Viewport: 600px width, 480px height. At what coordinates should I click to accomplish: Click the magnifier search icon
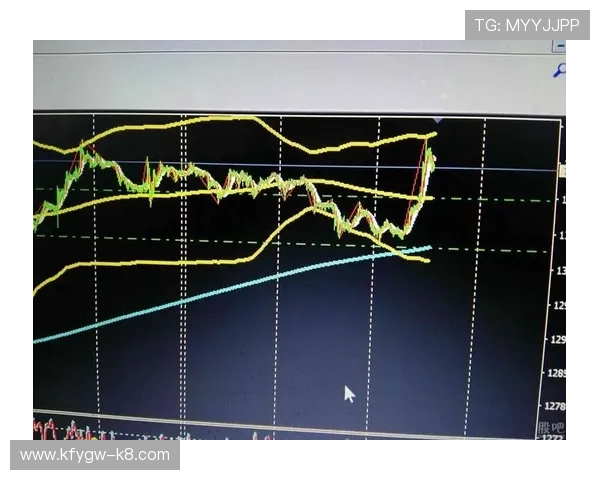coord(560,70)
